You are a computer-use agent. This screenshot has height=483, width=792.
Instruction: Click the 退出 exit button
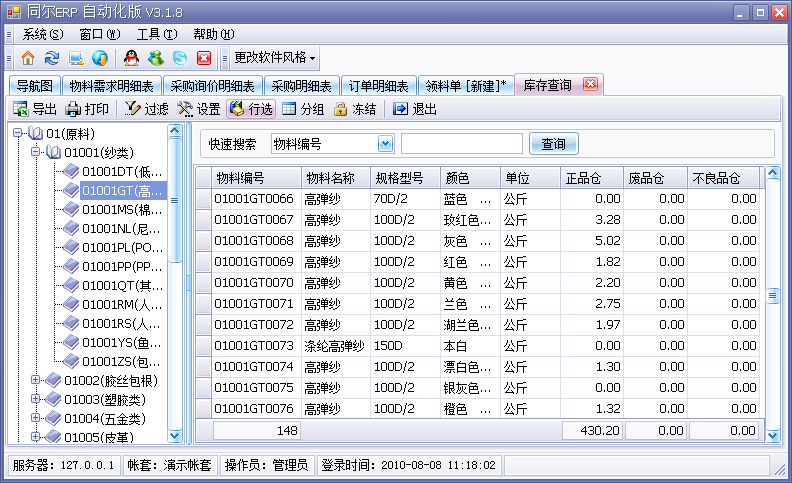pyautogui.click(x=415, y=109)
